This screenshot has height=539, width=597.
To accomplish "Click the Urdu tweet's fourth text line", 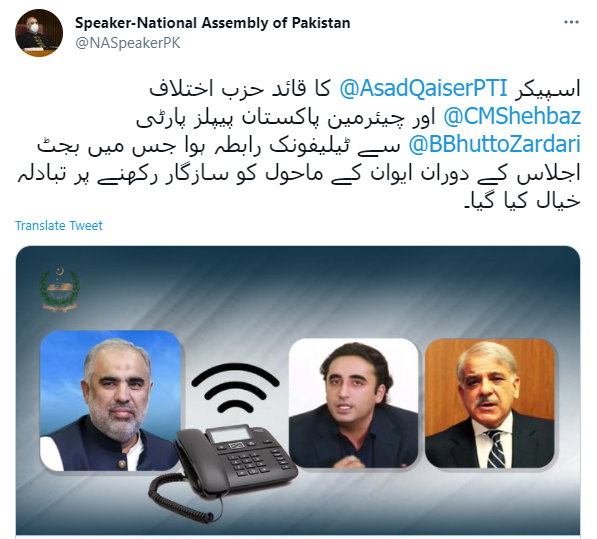I will point(299,173).
